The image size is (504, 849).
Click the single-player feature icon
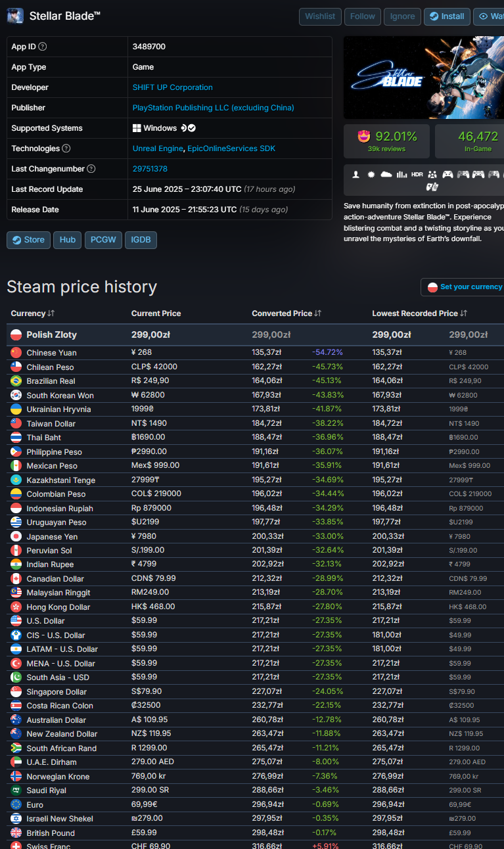click(x=356, y=174)
